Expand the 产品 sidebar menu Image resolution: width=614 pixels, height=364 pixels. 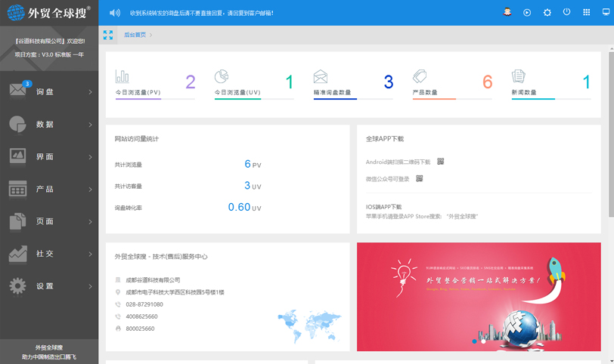(49, 190)
